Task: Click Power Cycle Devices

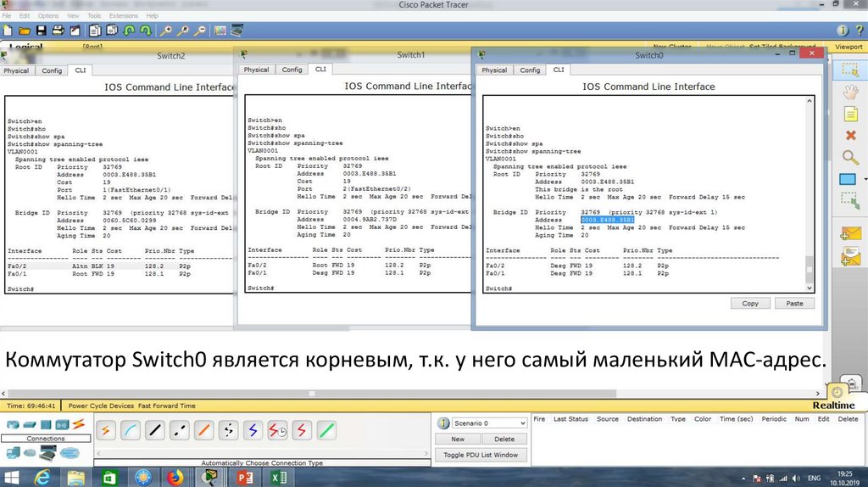Action: click(102, 406)
